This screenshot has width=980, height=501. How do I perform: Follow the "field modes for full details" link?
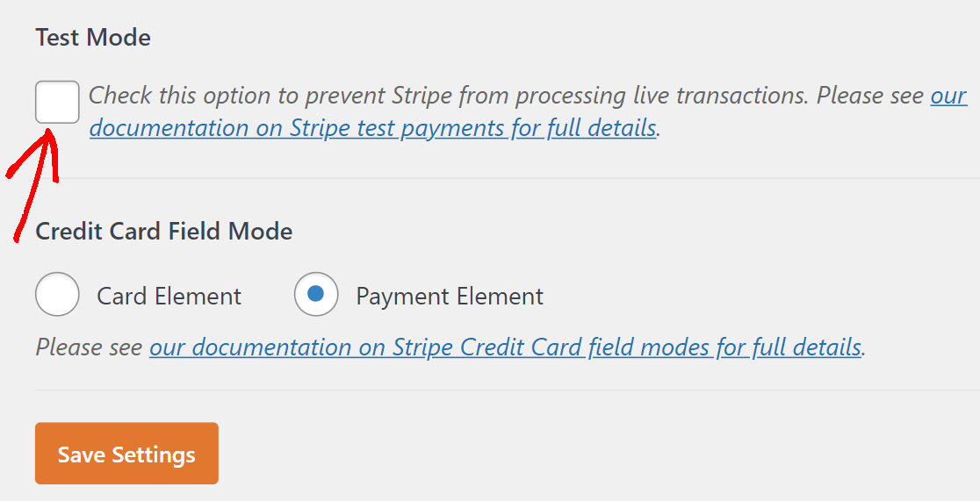[x=506, y=347]
